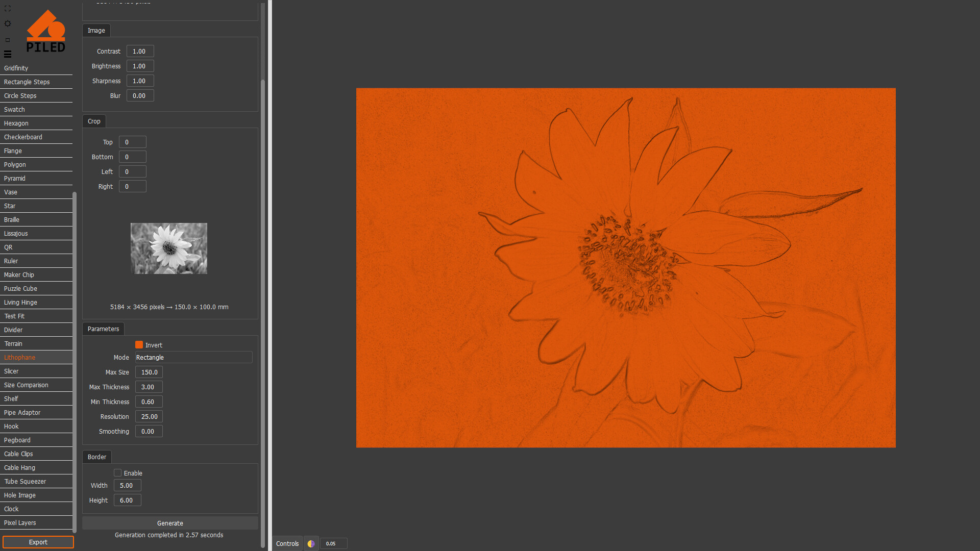Select the Image tab
This screenshot has width=980, height=551.
(x=96, y=30)
